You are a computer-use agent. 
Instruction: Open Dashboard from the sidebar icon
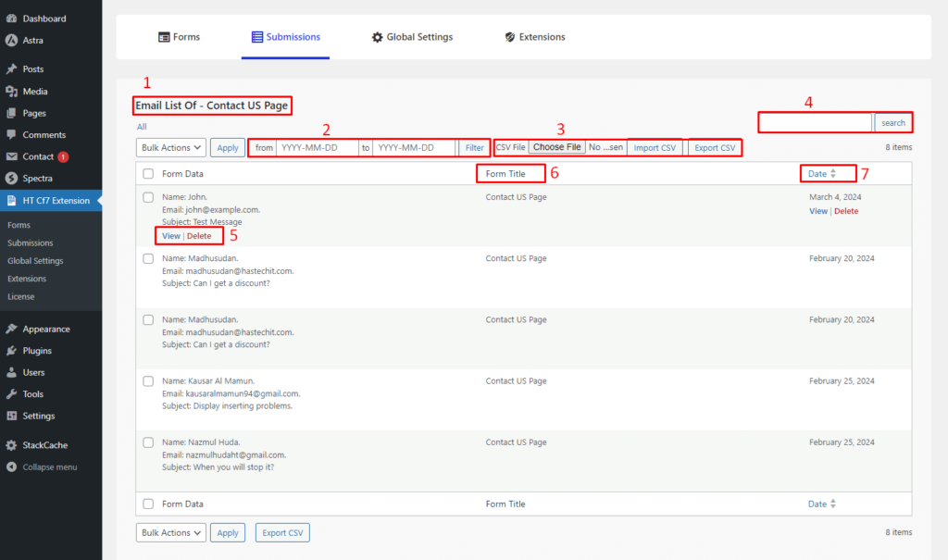coord(11,19)
